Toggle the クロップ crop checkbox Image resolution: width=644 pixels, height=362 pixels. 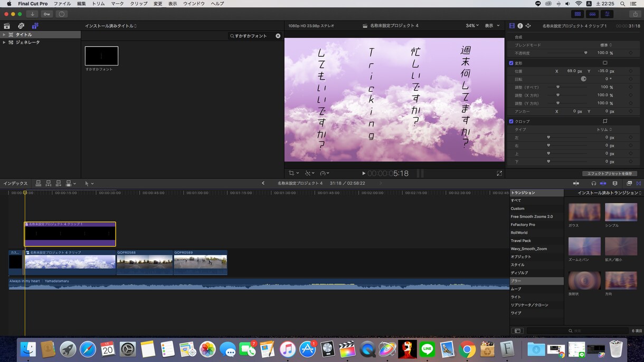point(511,121)
